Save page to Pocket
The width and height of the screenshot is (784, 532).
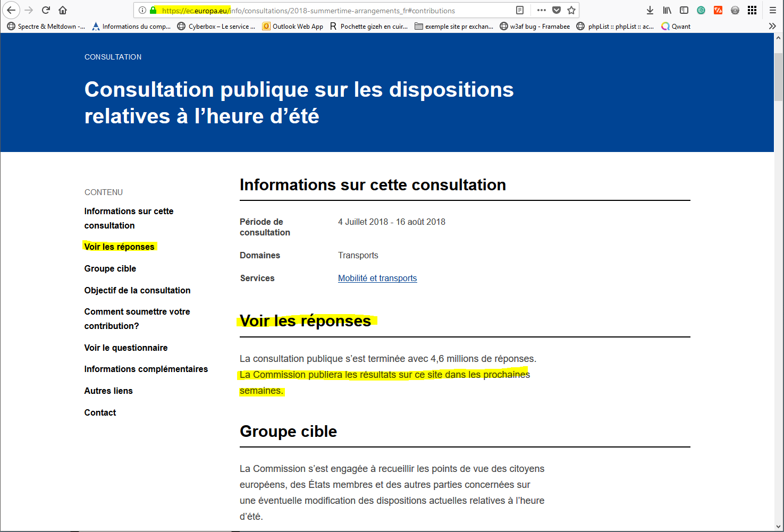pyautogui.click(x=557, y=10)
